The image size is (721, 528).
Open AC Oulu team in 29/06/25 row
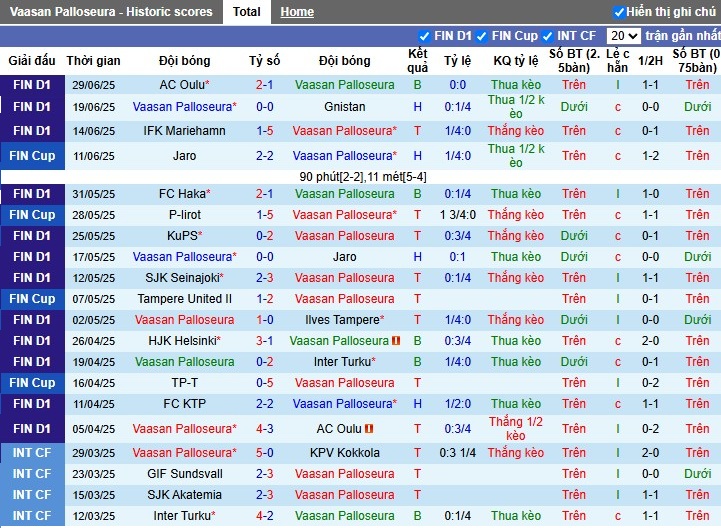[x=184, y=85]
